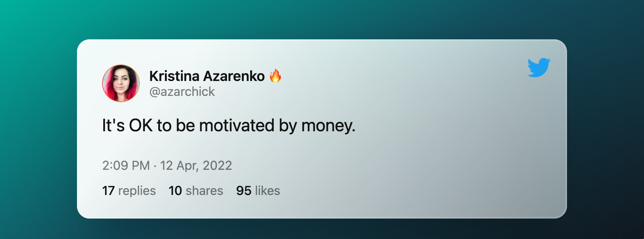Click the word "motivated" in the tweet
Image resolution: width=644 pixels, height=239 pixels.
click(237, 125)
